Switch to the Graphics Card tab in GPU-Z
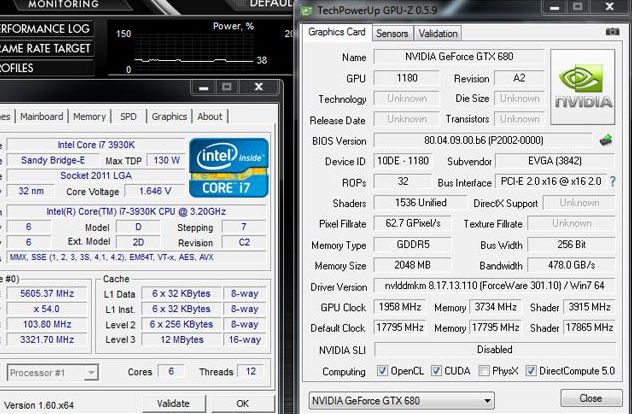The height and width of the screenshot is (414, 632). [x=337, y=32]
